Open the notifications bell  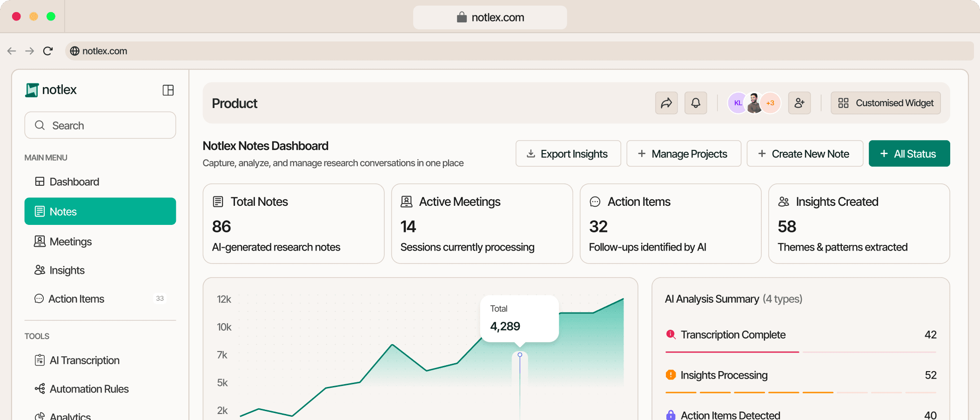point(696,103)
